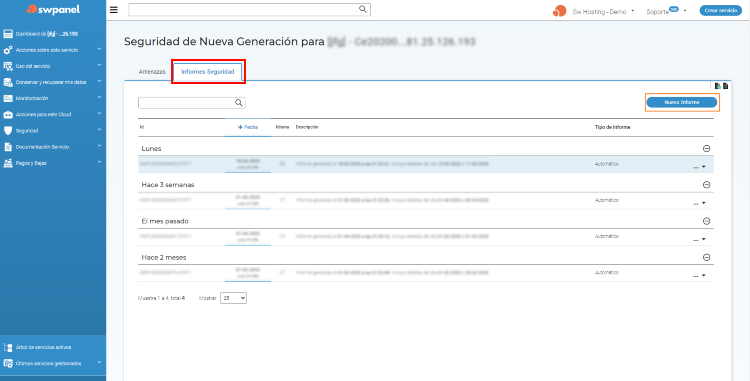
Task: Click the gears icon for Acciones sobre este servicio
Action: (8, 50)
